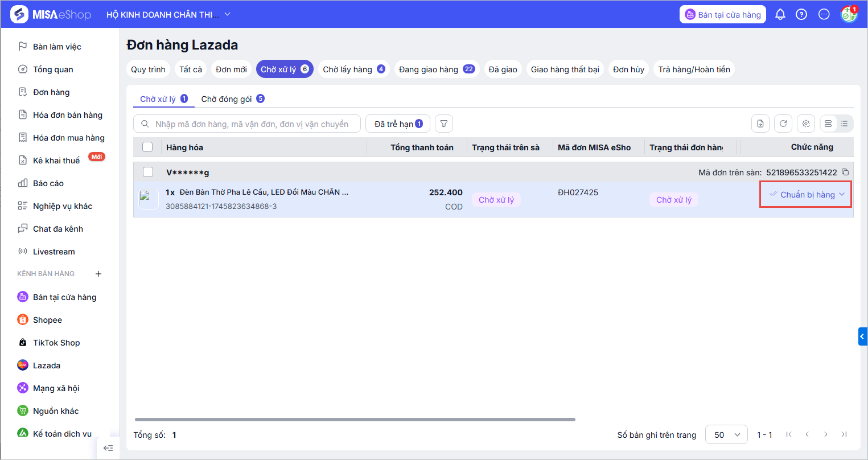The image size is (868, 460).
Task: Copy the marketplace order code 521896533251422
Action: (x=845, y=172)
